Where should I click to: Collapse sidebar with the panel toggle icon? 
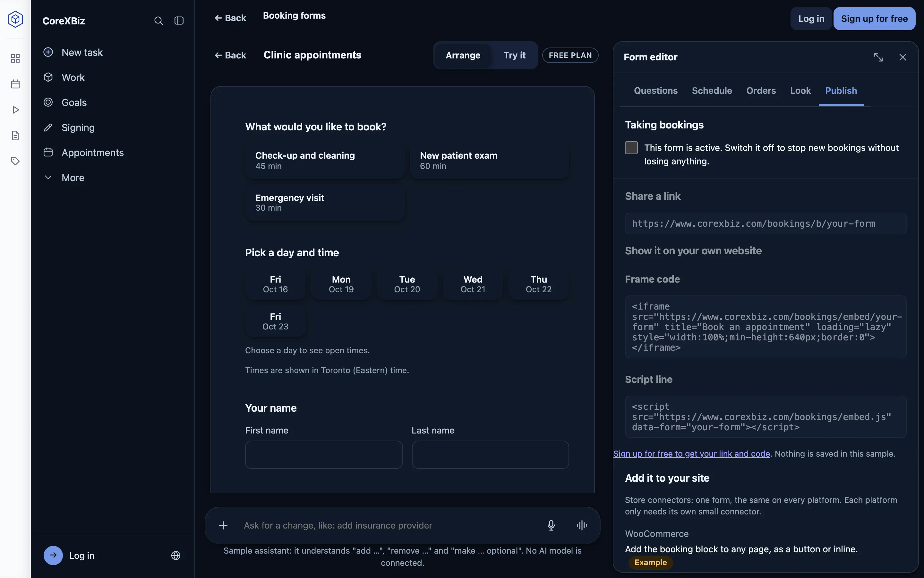pyautogui.click(x=179, y=21)
